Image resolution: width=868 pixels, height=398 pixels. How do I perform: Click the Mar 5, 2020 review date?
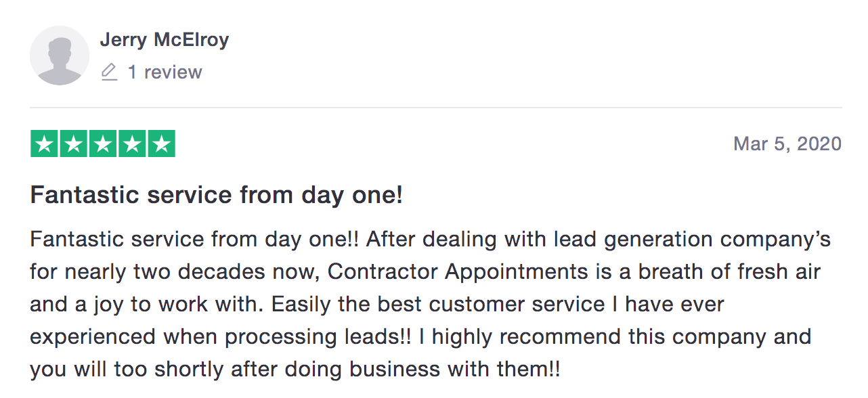(787, 143)
